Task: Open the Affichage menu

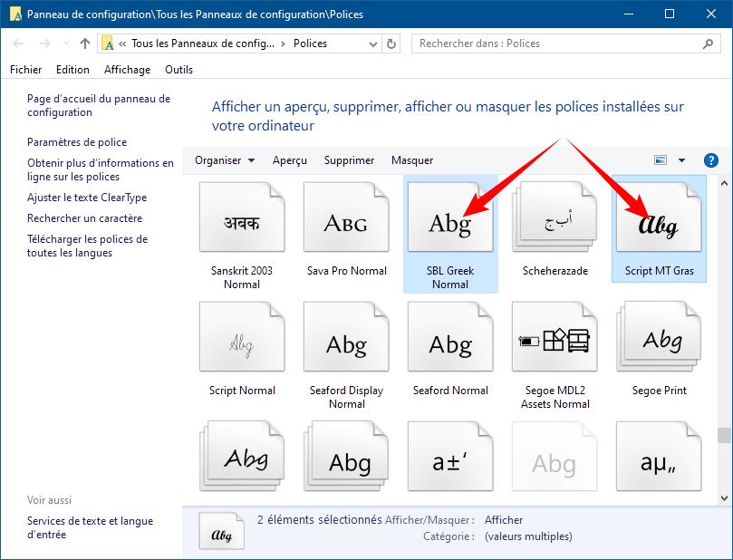Action: [x=127, y=70]
